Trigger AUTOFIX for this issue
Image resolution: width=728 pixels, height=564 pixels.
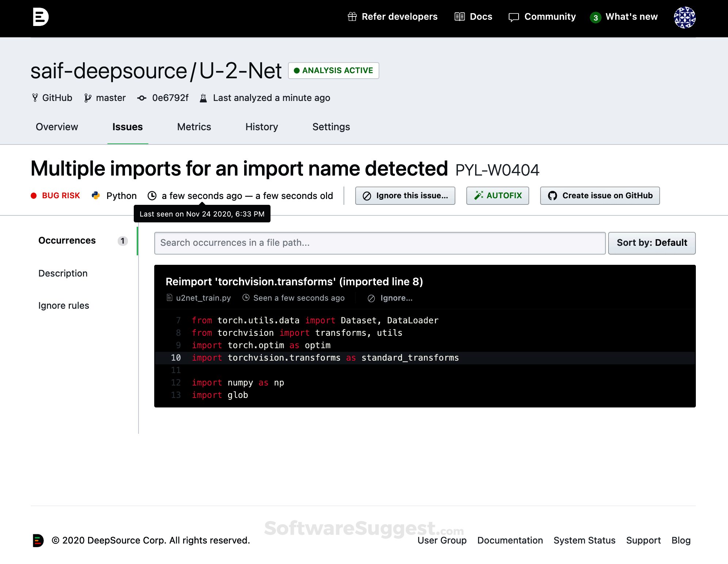[x=497, y=195]
